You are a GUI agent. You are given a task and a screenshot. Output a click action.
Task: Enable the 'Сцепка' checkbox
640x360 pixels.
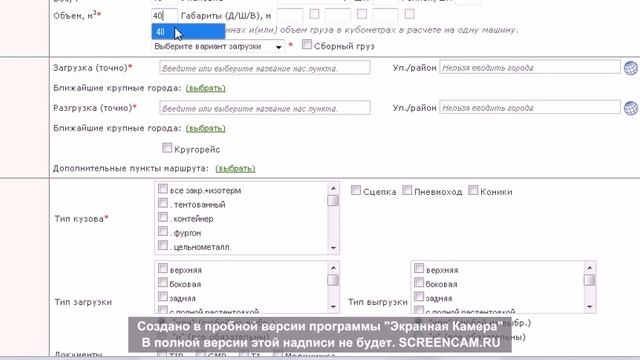(356, 190)
